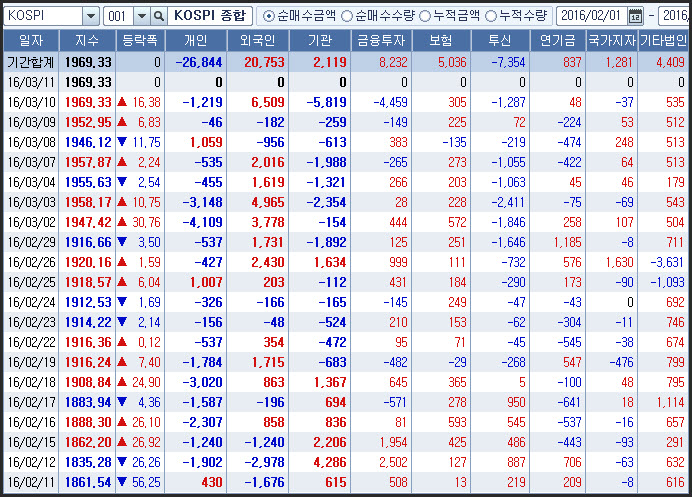Click the down arrow beside 26.26
Viewport: 692px width, 497px height.
click(122, 462)
